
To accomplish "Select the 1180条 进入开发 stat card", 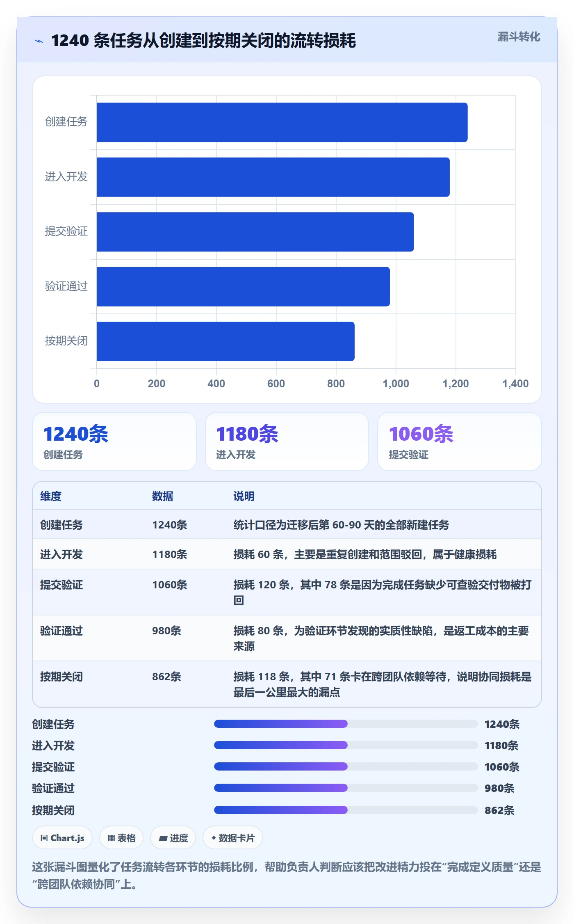I will [x=287, y=441].
